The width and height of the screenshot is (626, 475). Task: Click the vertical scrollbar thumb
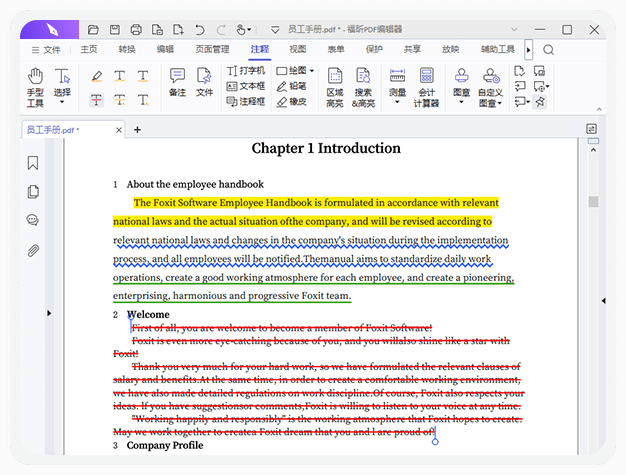pyautogui.click(x=594, y=202)
